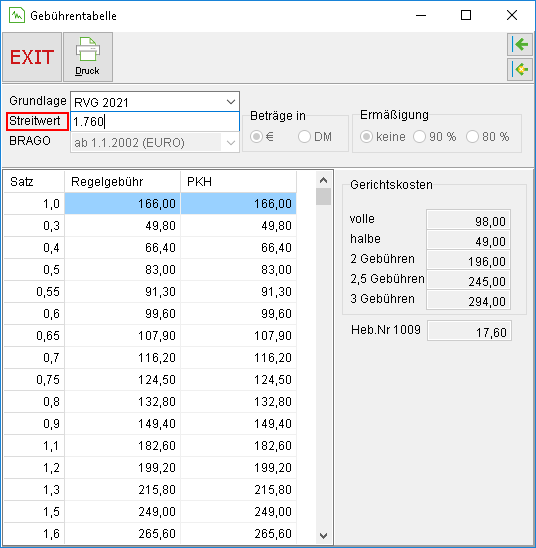Select the DM currency radio button
This screenshot has width=536, height=548.
[x=304, y=136]
